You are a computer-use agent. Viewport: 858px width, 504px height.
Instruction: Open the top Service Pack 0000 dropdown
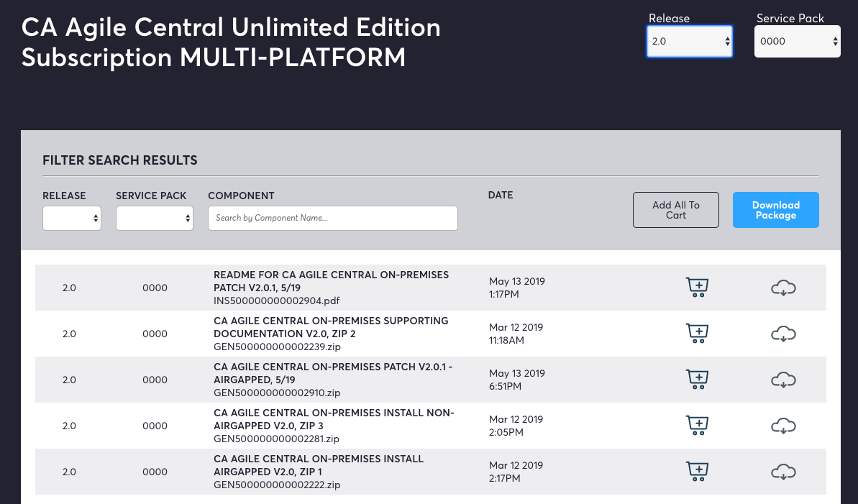pos(798,41)
